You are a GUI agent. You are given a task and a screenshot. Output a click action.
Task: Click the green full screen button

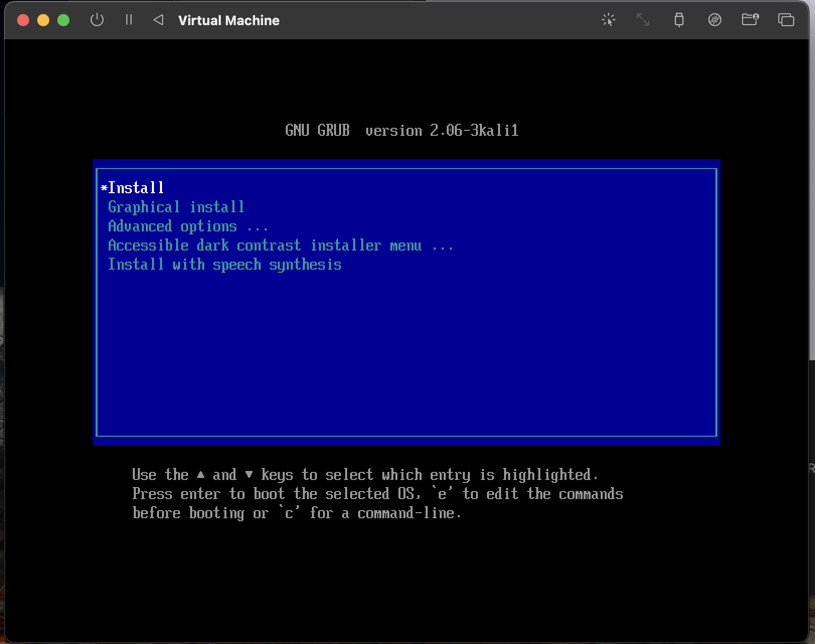tap(63, 20)
